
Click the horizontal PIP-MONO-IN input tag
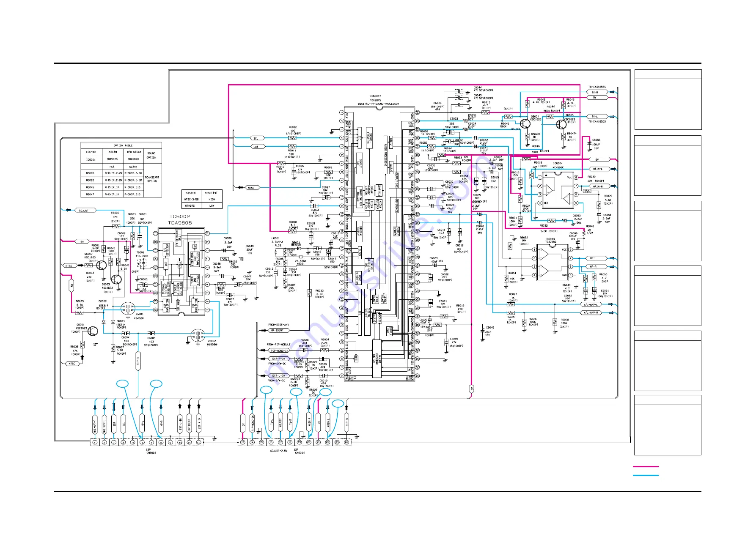coord(279,351)
